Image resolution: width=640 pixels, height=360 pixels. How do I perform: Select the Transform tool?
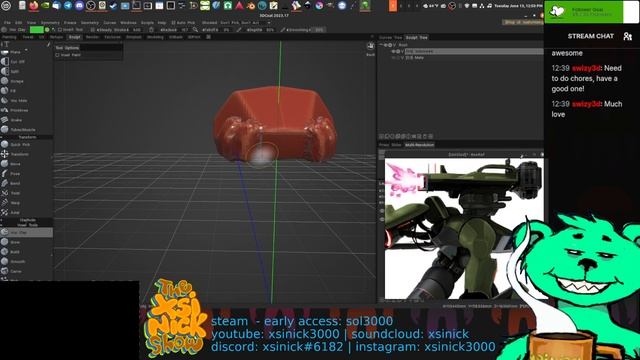(x=16, y=154)
